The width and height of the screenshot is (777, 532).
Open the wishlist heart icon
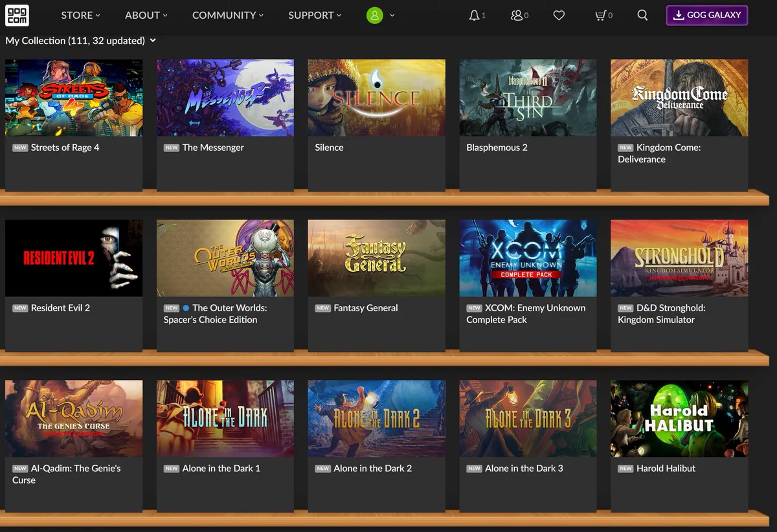559,15
